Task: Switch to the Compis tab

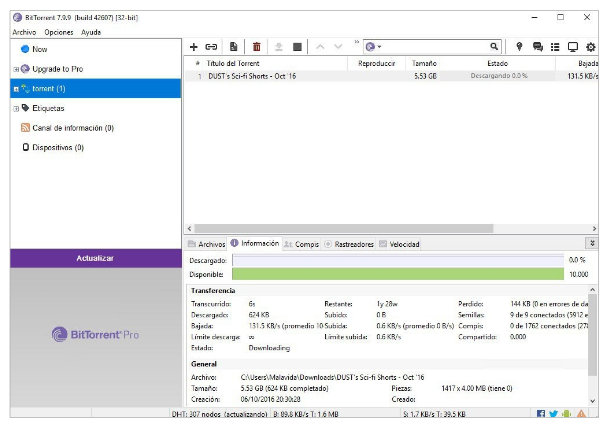Action: pyautogui.click(x=301, y=244)
